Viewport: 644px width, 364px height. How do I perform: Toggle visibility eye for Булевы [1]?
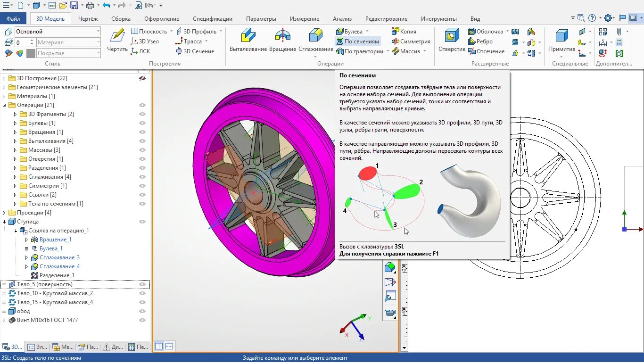[x=142, y=123]
